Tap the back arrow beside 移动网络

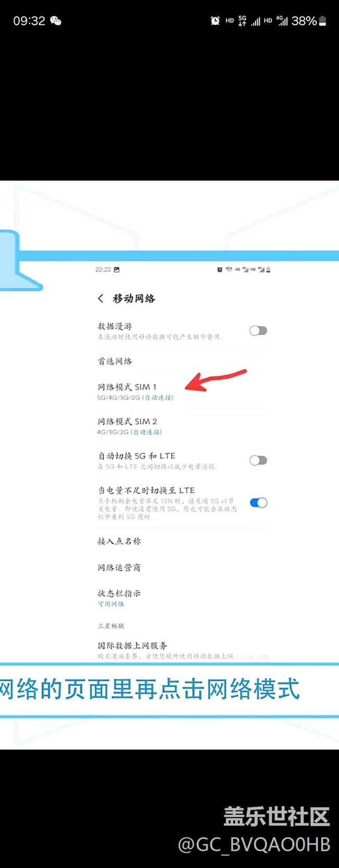[x=101, y=298]
